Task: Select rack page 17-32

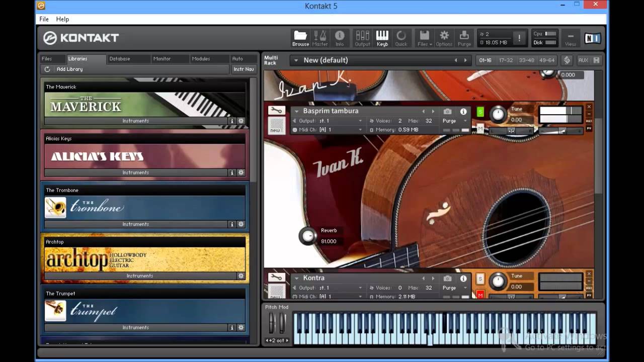Action: coord(506,60)
